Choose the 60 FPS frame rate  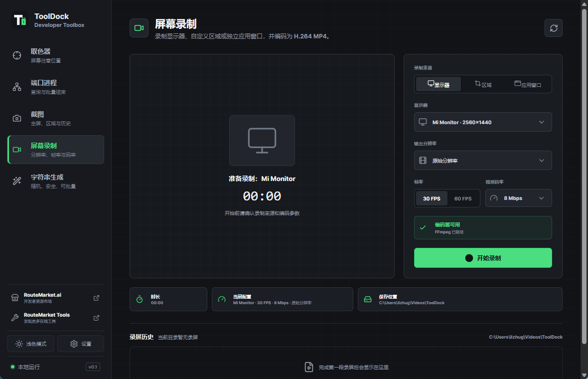pos(463,198)
